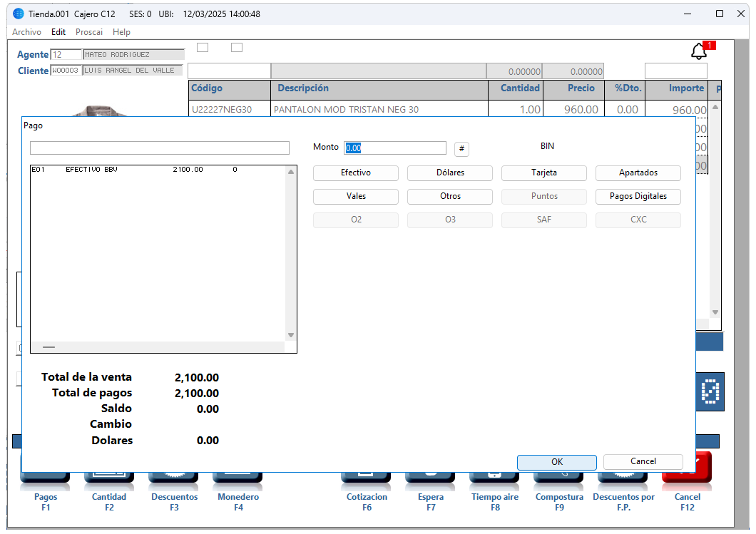The image size is (756, 534).
Task: Click the U22227NEG30 code cell
Action: 230,109
